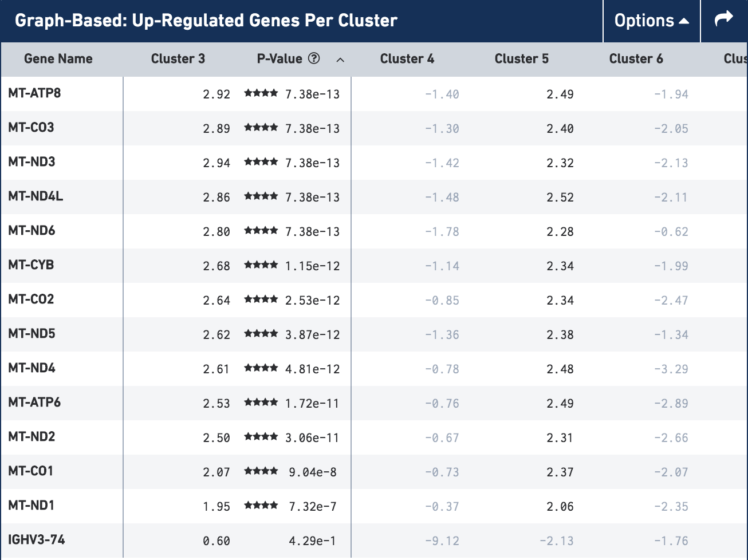Click the four-star rating for MT-ATP8

tap(261, 93)
